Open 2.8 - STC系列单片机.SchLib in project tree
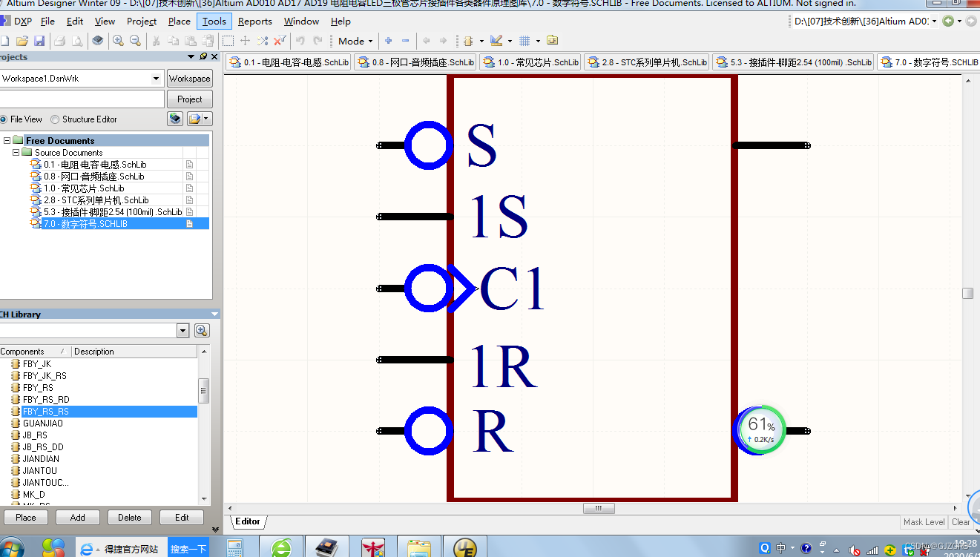This screenshot has width=980, height=557. tap(96, 200)
